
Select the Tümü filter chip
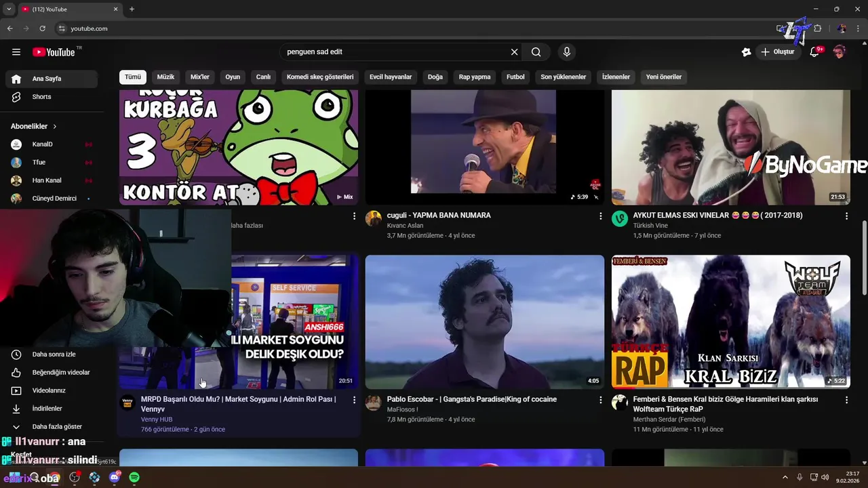click(133, 77)
